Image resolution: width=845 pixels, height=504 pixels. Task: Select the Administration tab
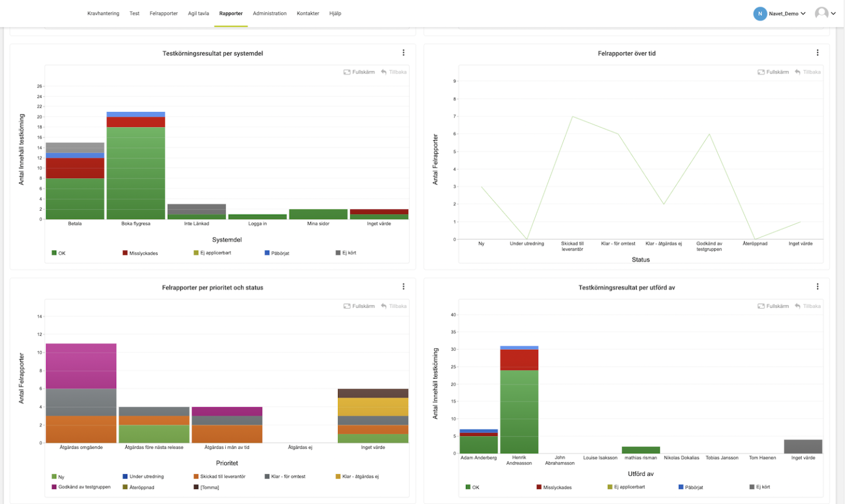269,13
